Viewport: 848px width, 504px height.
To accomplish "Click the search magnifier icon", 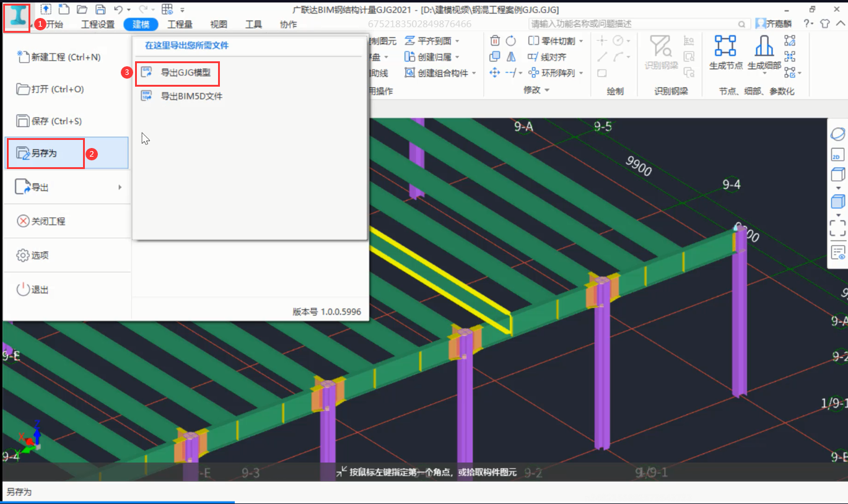I will tap(742, 24).
